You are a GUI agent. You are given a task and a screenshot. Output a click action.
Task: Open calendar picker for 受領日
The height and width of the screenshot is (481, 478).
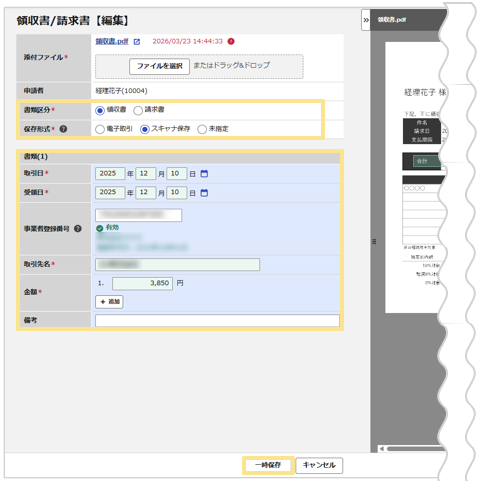[x=204, y=193]
